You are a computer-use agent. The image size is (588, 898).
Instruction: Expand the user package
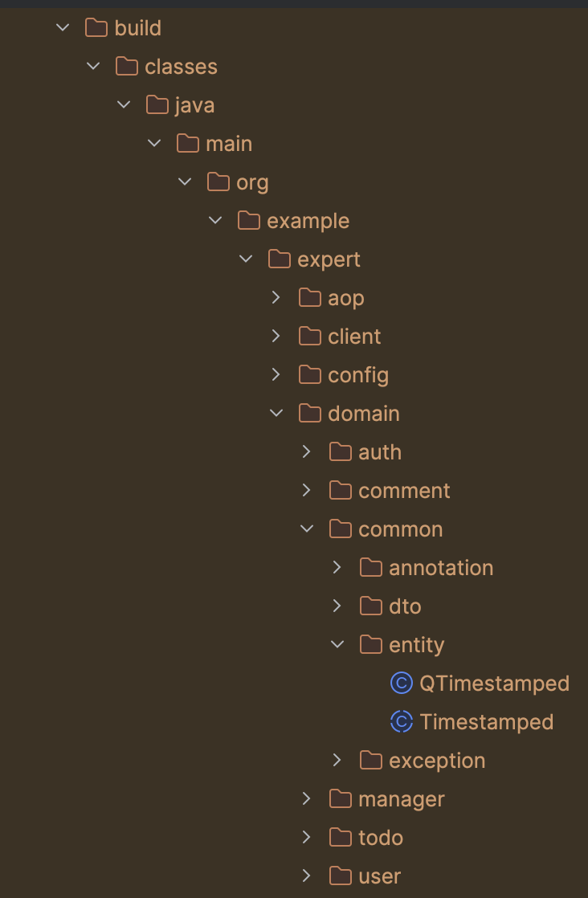pos(306,876)
